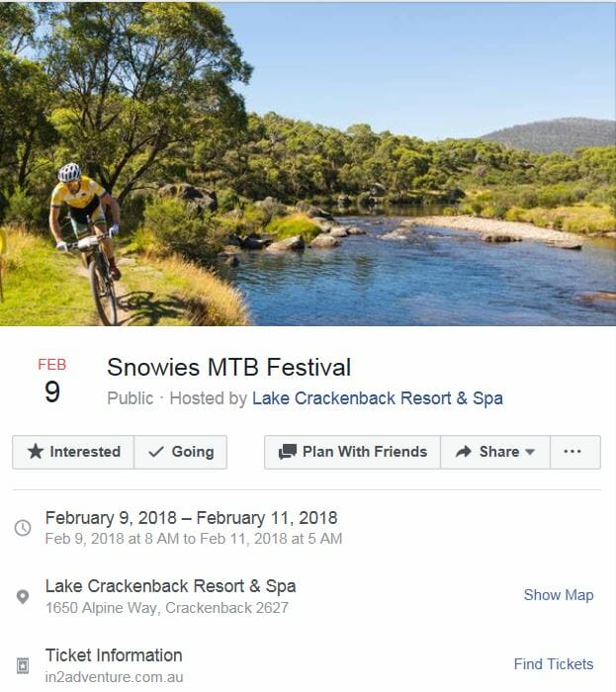Expand the Share dropdown arrow

[530, 453]
